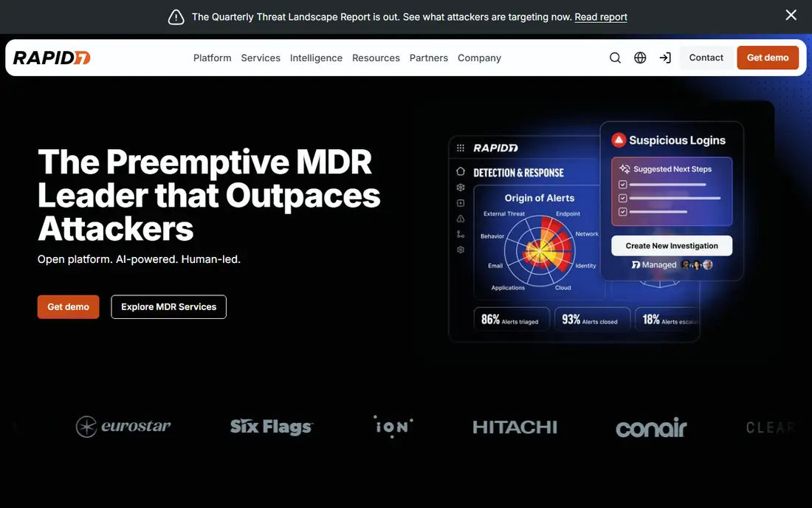Click the bottom gear sidebar icon
This screenshot has width=812, height=508.
461,250
